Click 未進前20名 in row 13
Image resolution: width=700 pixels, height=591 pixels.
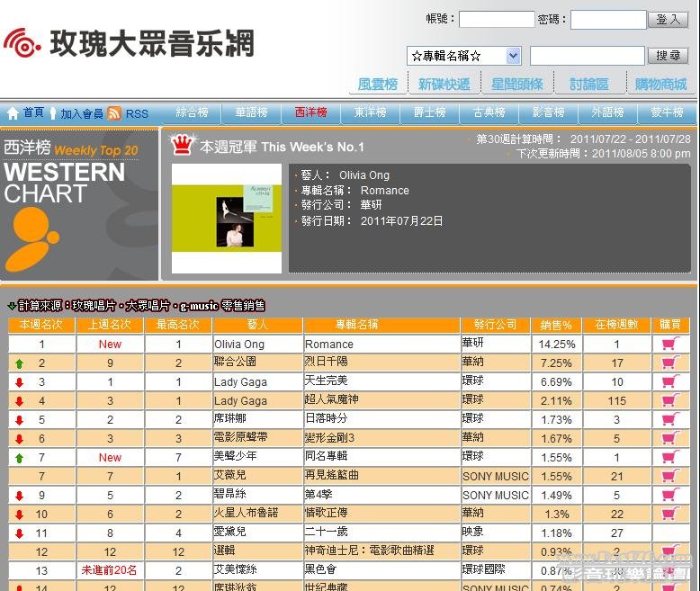point(110,570)
